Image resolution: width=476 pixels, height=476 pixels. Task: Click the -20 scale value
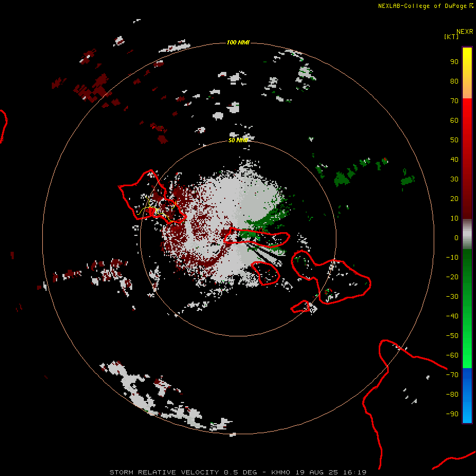(x=452, y=277)
